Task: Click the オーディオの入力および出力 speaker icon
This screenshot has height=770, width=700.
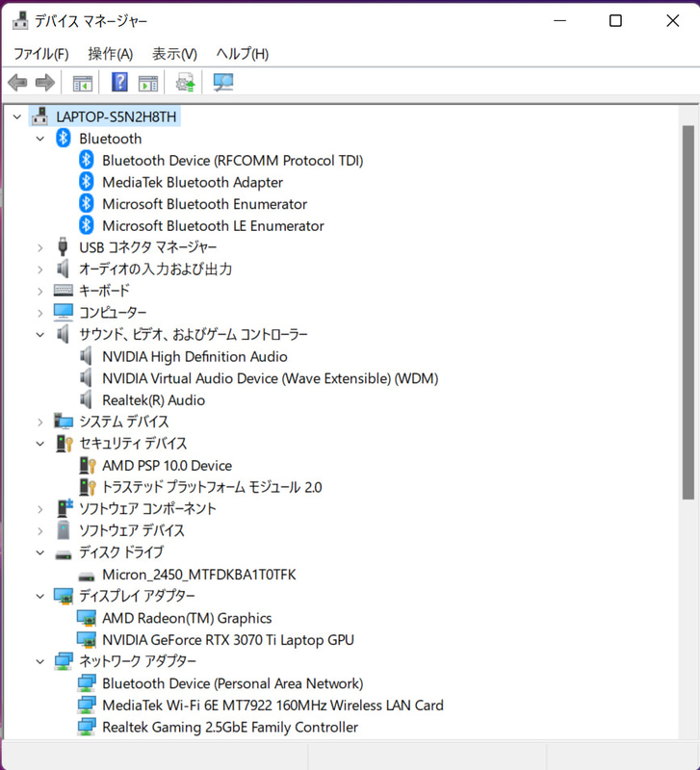Action: [x=63, y=269]
